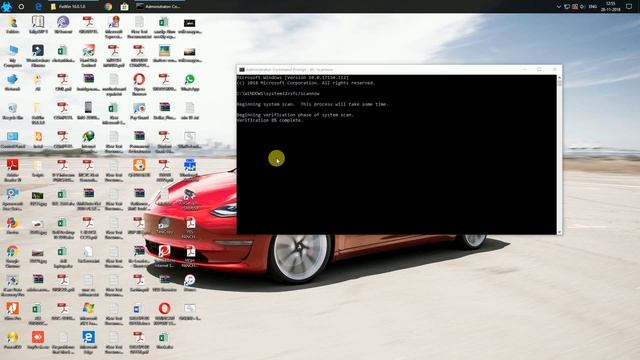This screenshot has width=640, height=360.
Task: Select the WhatsApp desktop shortcut
Action: click(190, 82)
